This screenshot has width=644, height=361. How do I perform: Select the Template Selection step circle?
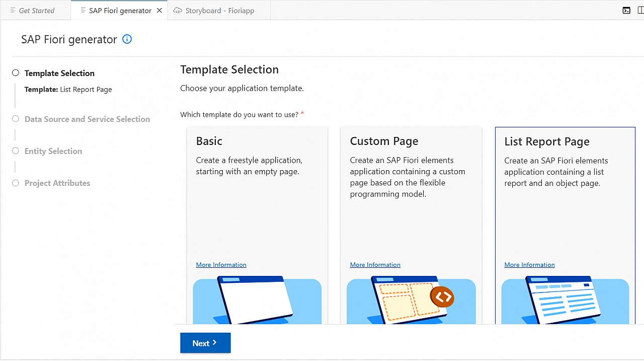[x=16, y=73]
